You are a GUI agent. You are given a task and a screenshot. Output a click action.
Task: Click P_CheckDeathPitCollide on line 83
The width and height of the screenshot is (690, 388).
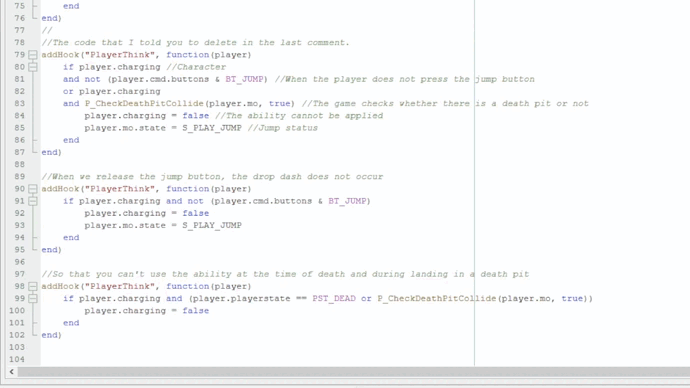(144, 104)
